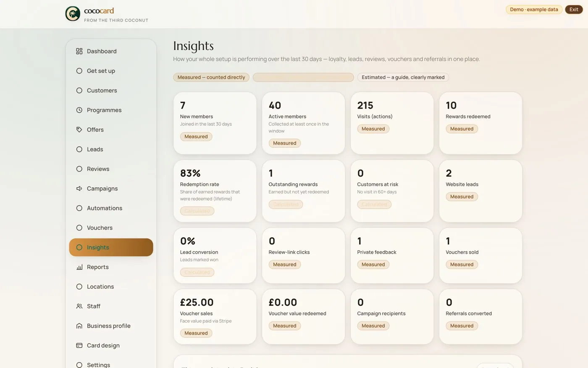Click the "Website leads" label
588x368 pixels.
[462, 184]
